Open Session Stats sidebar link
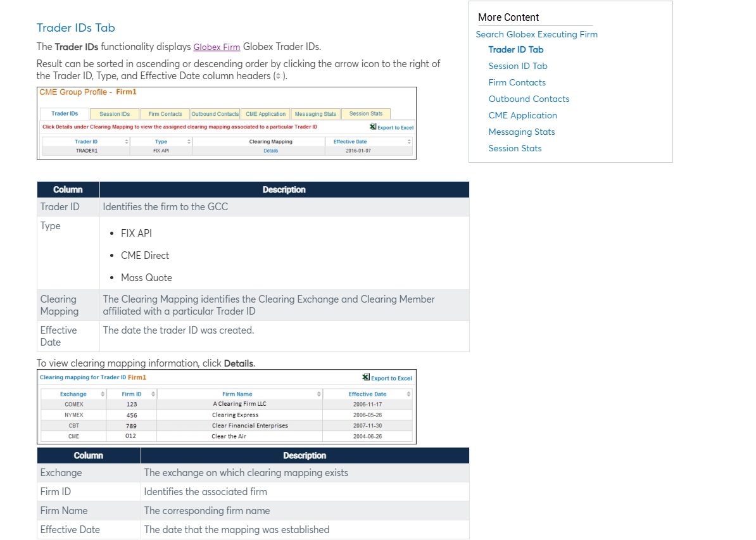Image resolution: width=756 pixels, height=540 pixels. (x=515, y=148)
